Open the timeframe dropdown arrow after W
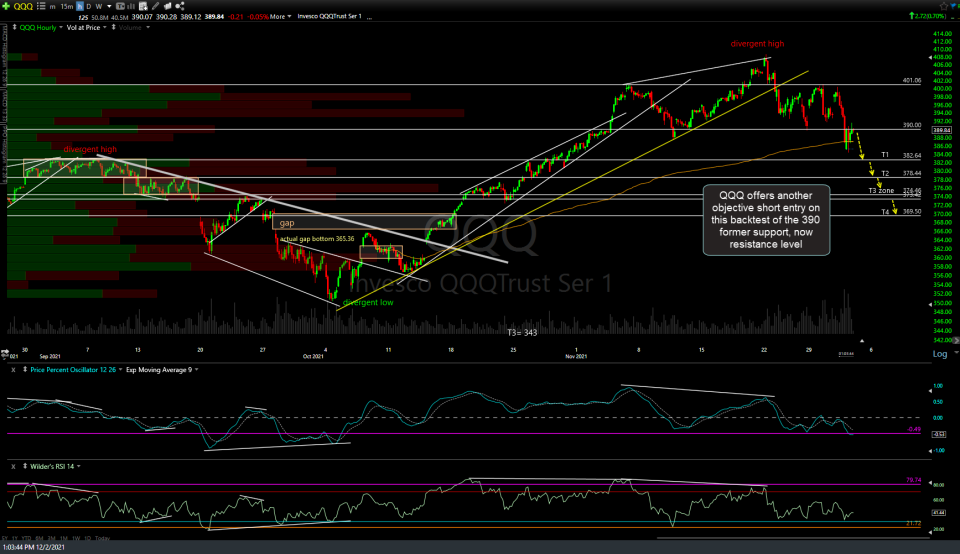 pyautogui.click(x=109, y=6)
